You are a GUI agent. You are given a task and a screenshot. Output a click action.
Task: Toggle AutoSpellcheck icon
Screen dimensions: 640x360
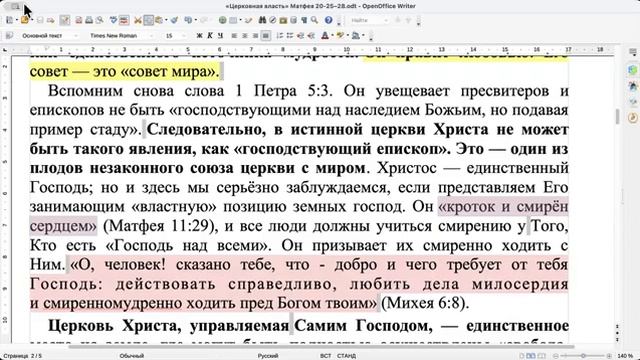click(124, 20)
